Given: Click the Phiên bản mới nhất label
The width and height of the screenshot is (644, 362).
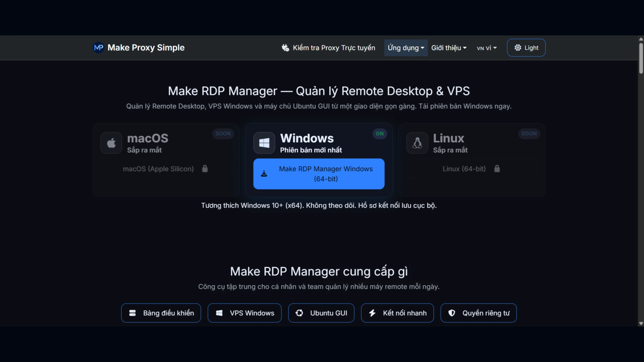Looking at the screenshot, I should (x=311, y=150).
